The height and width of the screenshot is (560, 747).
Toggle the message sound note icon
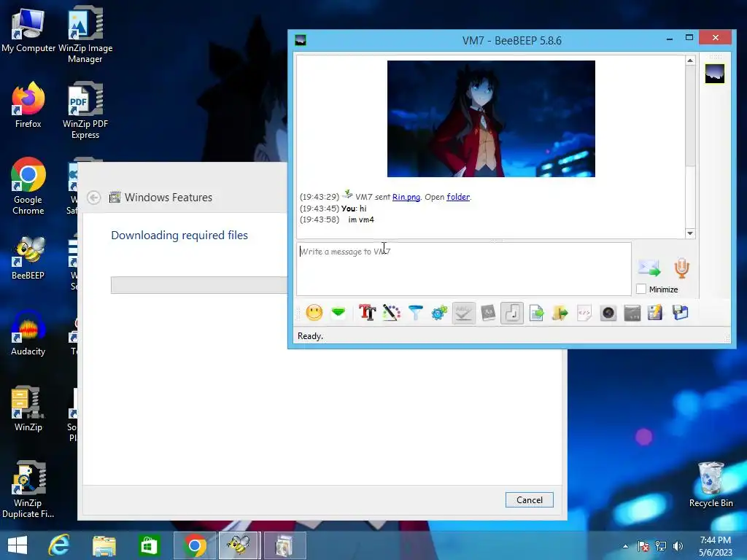pyautogui.click(x=512, y=313)
